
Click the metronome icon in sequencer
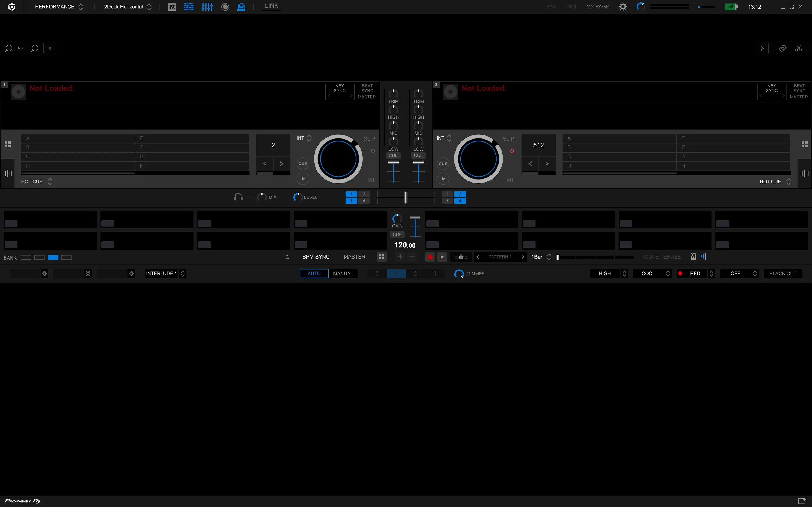[x=693, y=257]
